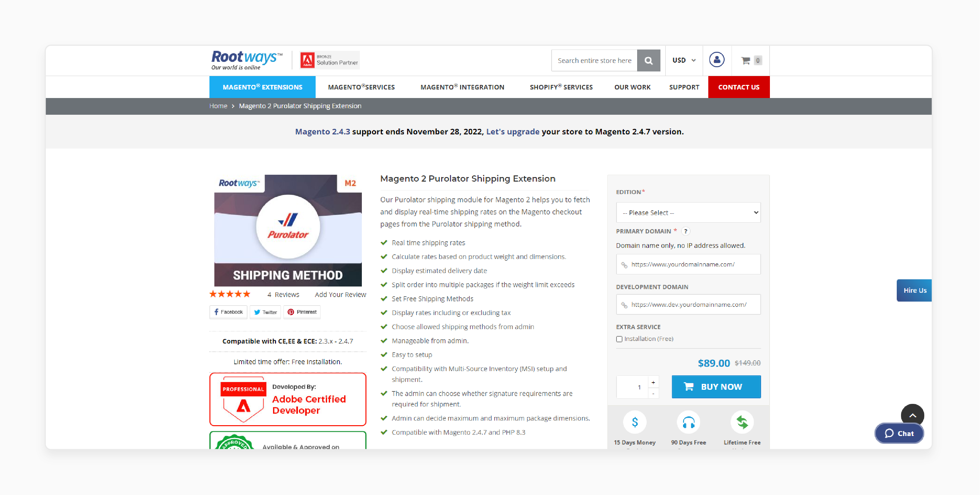Image resolution: width=980 pixels, height=495 pixels.
Task: Click the Adobe Bronze Solution Partner badge
Action: coord(329,60)
